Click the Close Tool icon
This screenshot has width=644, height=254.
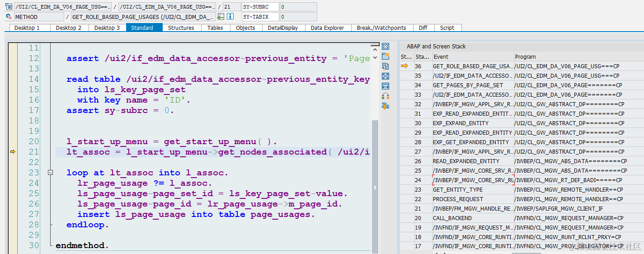pyautogui.click(x=385, y=47)
